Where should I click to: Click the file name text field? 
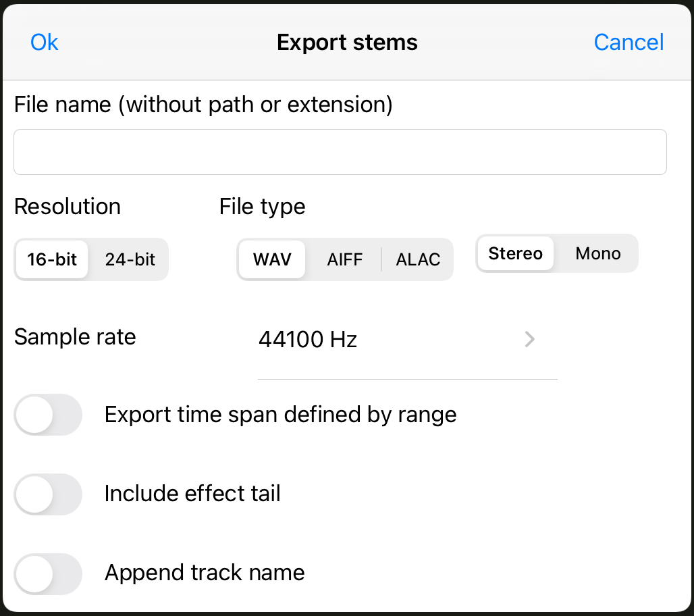click(340, 152)
